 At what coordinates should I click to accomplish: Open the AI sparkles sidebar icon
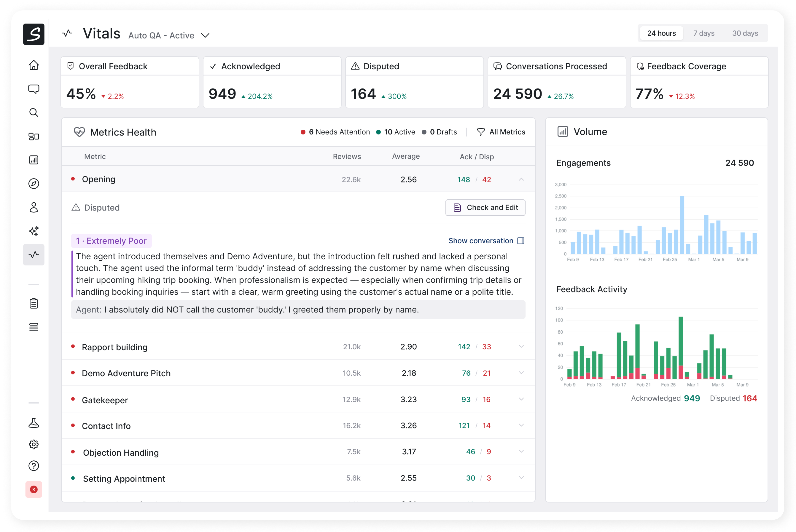[34, 231]
